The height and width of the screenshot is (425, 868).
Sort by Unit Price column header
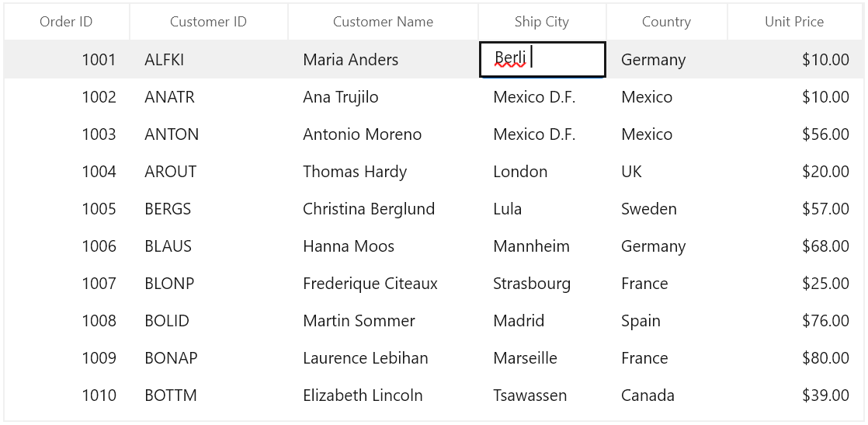pyautogui.click(x=794, y=22)
